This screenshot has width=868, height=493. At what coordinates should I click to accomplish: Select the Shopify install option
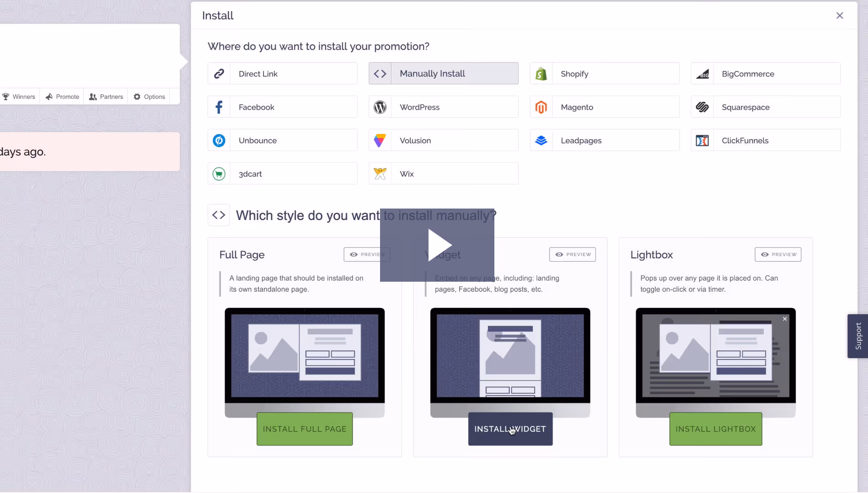(604, 73)
